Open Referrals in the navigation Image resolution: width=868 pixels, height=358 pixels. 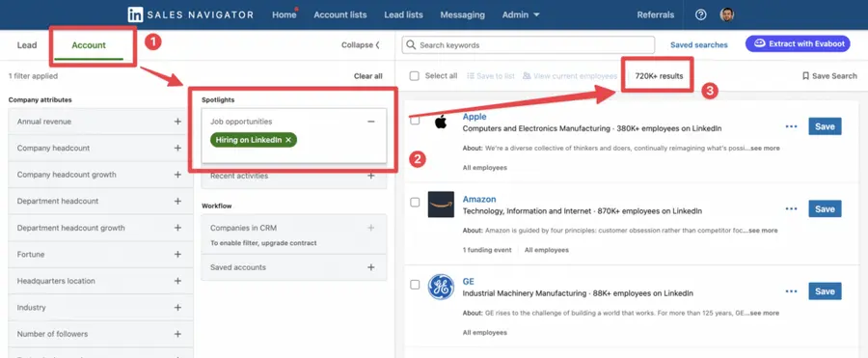656,15
